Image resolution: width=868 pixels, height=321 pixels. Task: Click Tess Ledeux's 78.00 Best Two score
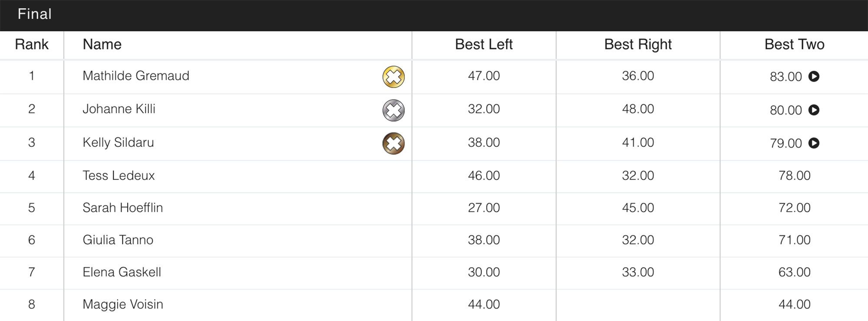pos(794,175)
